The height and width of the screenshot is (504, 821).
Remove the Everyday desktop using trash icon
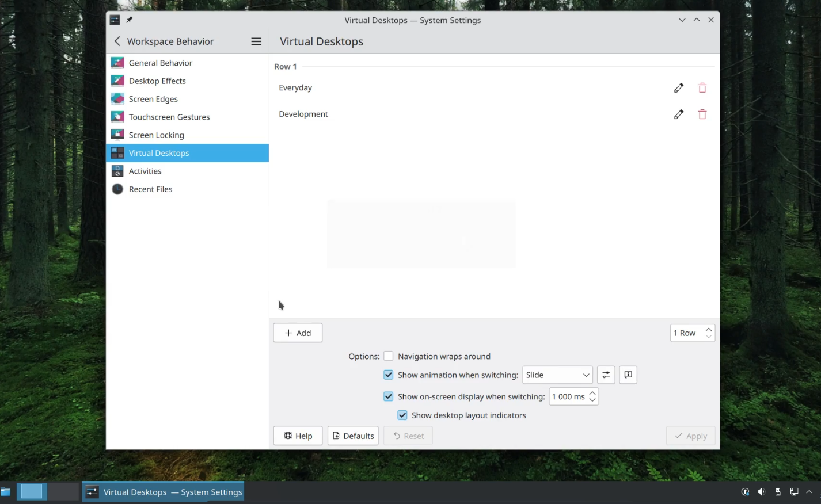(702, 88)
